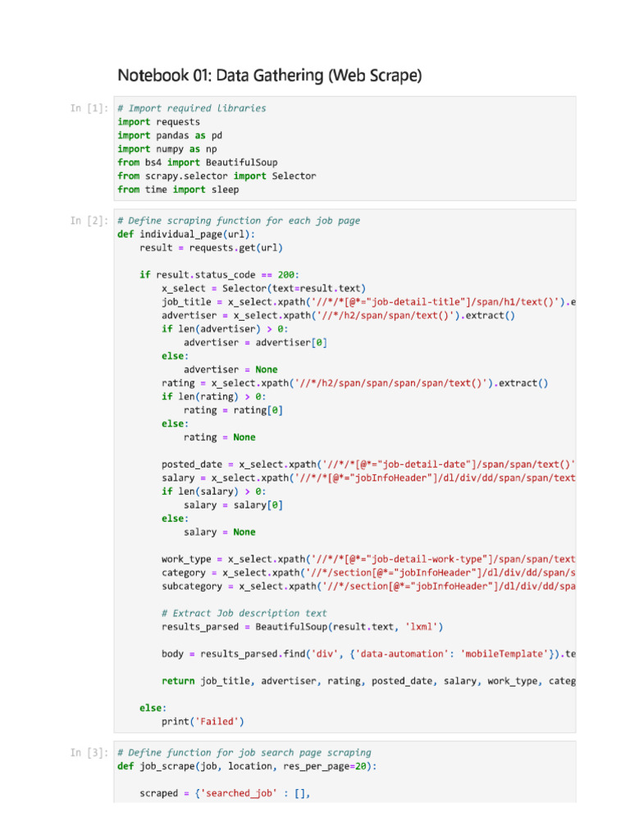
Task: Click the line starting 'salary = x_select.xpath'
Action: tap(368, 478)
